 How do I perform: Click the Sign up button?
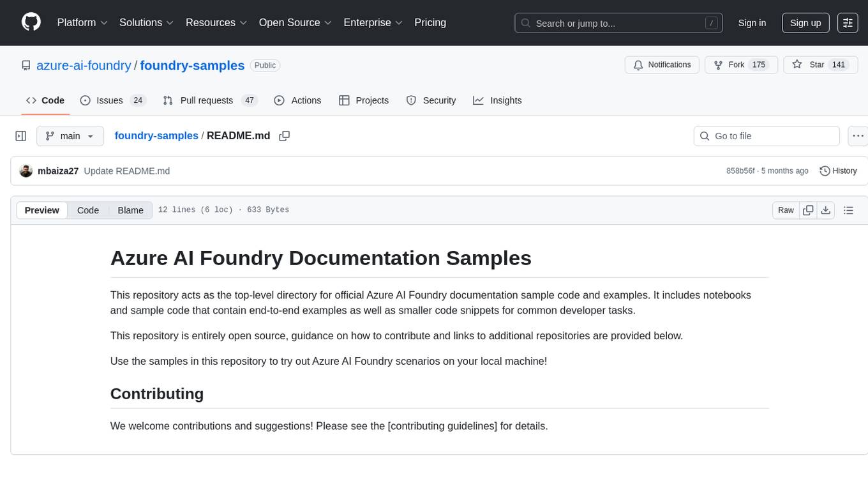805,23
